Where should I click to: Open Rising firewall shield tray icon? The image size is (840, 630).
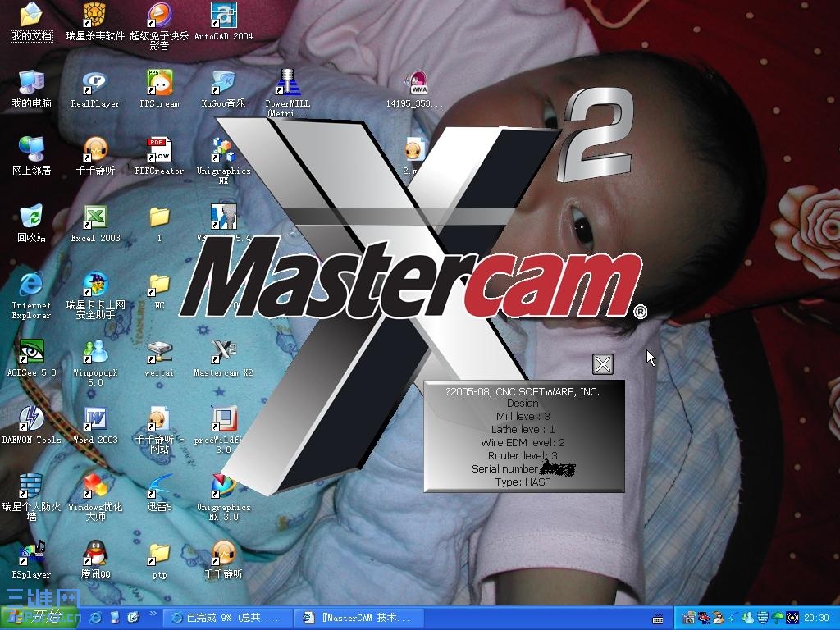point(762,619)
